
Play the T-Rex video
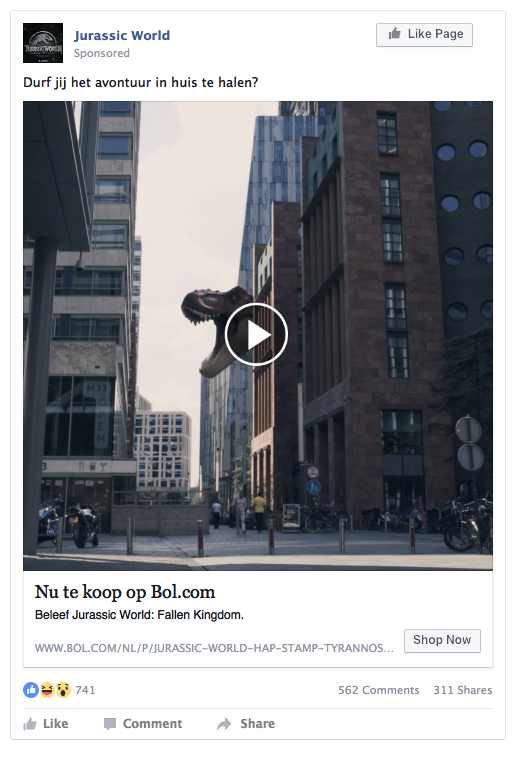[x=256, y=334]
